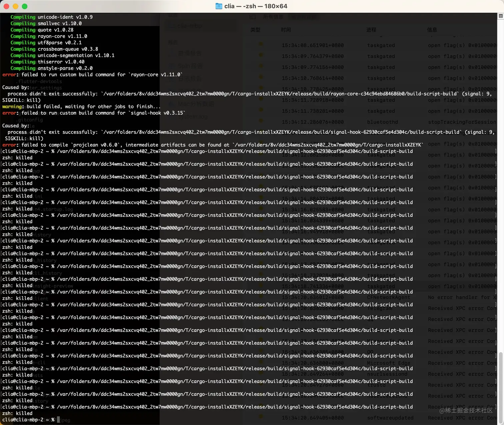
Task: Click '时间' column header in Console behind
Action: point(286,30)
